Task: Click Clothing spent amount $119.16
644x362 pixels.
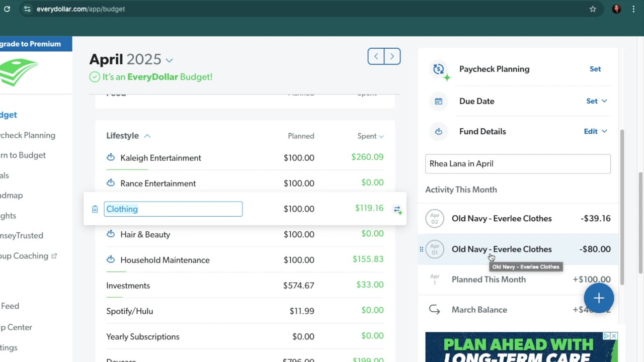Action: 369,208
